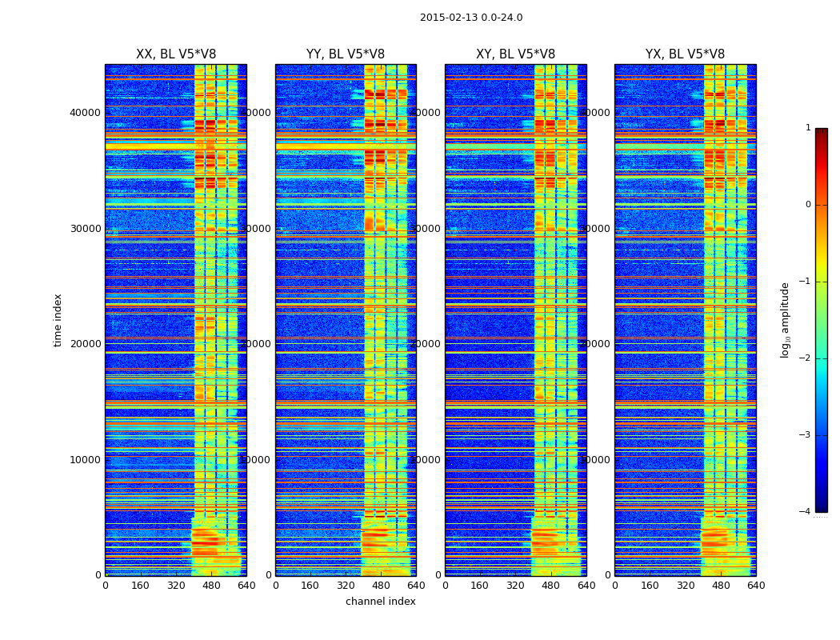Click the YX, BL V5*V8 subplot title

click(x=685, y=54)
